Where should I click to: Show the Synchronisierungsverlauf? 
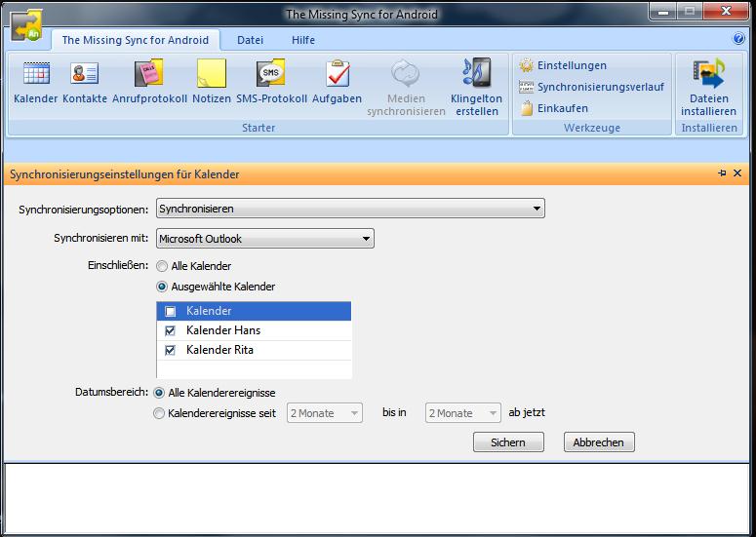click(x=591, y=87)
